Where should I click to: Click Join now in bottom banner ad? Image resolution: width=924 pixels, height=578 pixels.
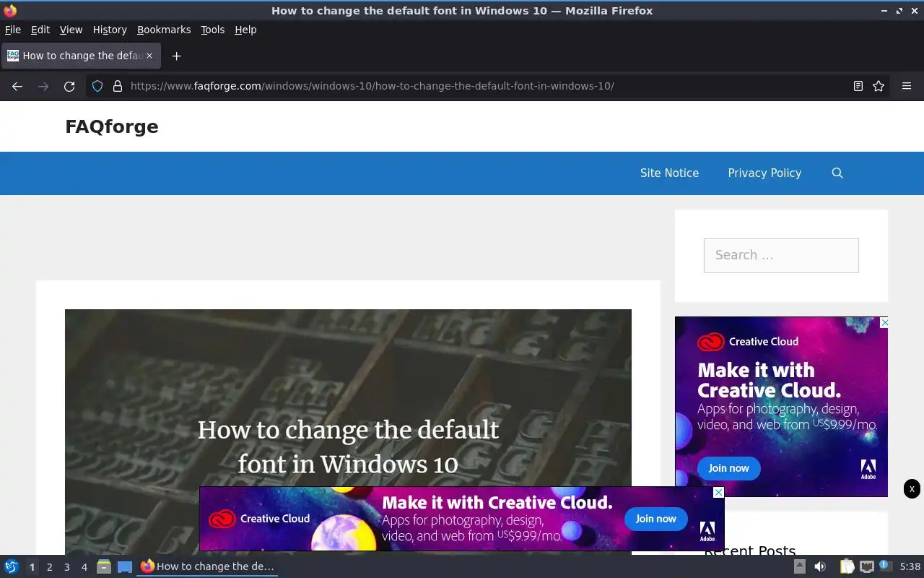pyautogui.click(x=655, y=519)
